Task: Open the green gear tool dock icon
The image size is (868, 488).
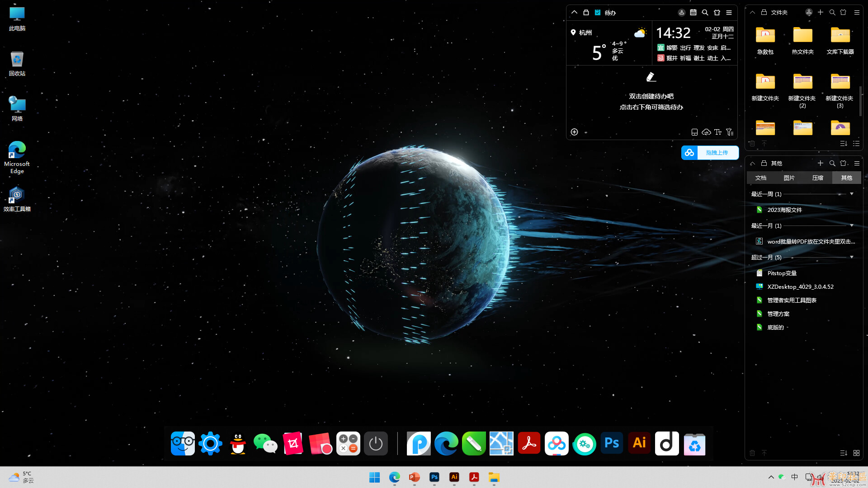Action: click(x=584, y=444)
